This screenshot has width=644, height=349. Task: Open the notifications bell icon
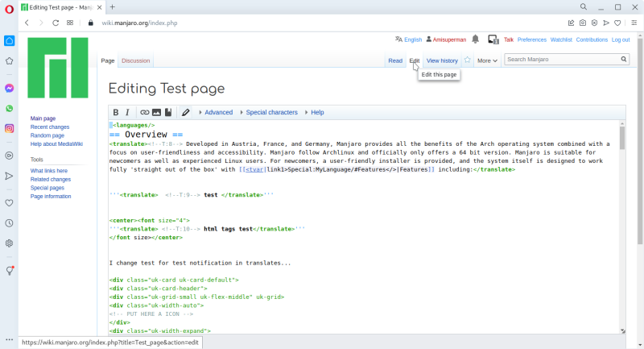475,39
